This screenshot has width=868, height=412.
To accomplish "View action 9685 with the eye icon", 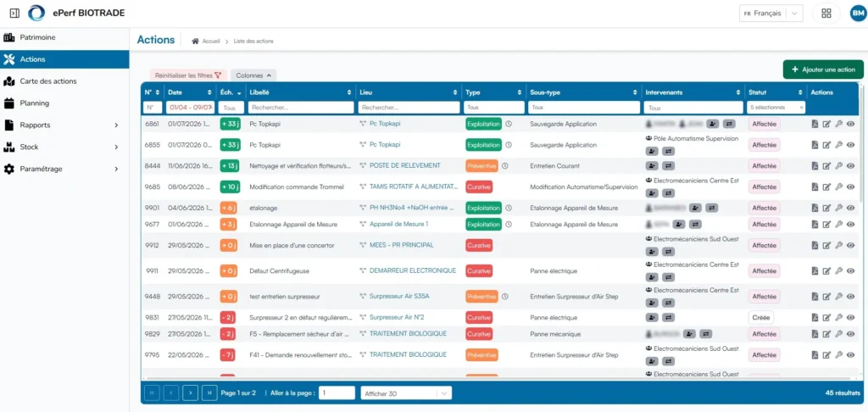I will [851, 187].
